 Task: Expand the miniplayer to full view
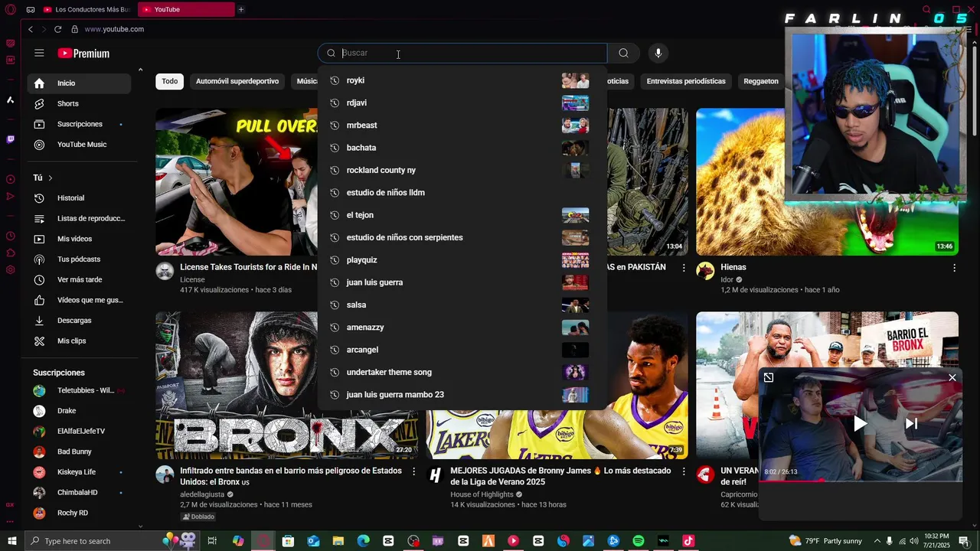(769, 377)
